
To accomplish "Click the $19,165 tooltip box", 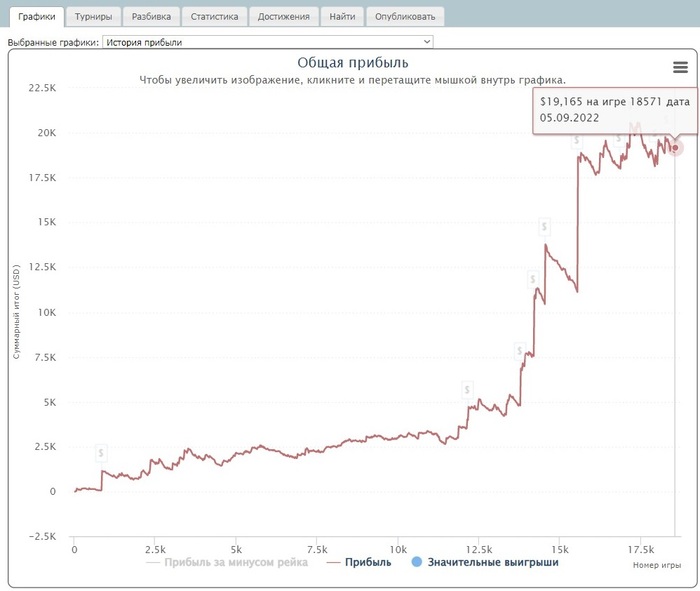I will [614, 110].
